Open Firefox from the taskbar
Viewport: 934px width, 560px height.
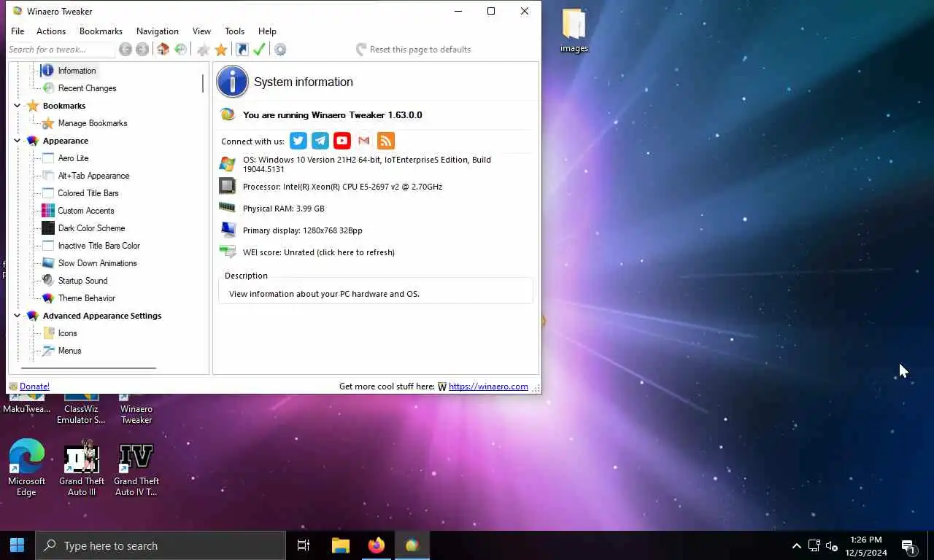377,545
